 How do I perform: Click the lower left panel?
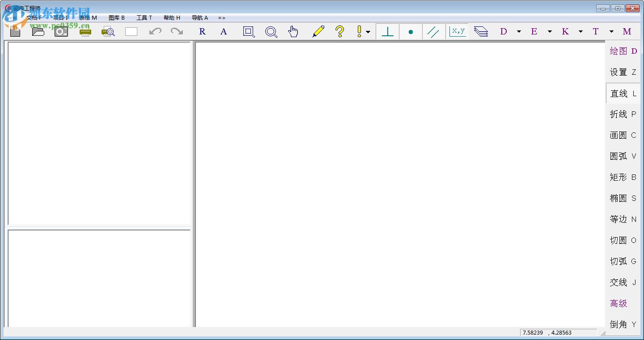[x=99, y=278]
